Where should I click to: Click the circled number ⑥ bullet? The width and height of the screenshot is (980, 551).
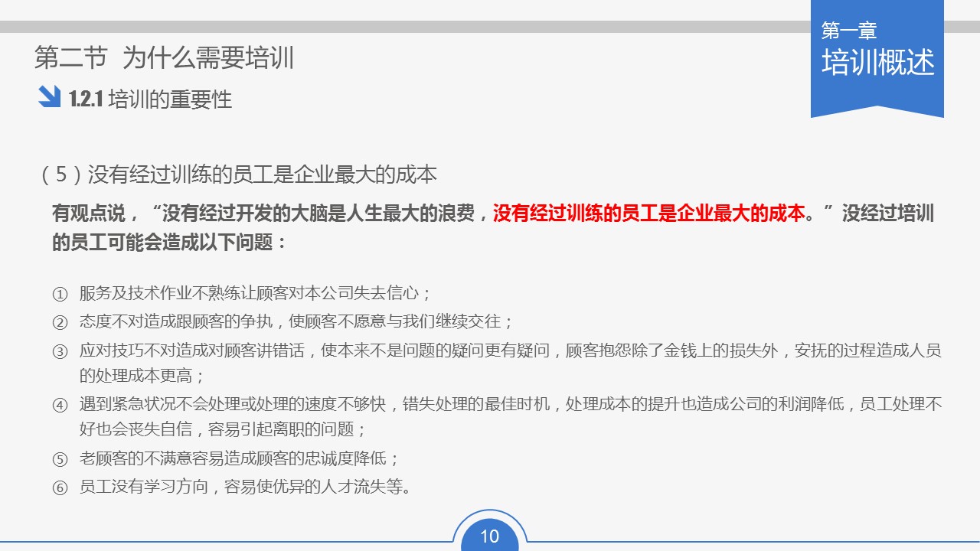60,487
